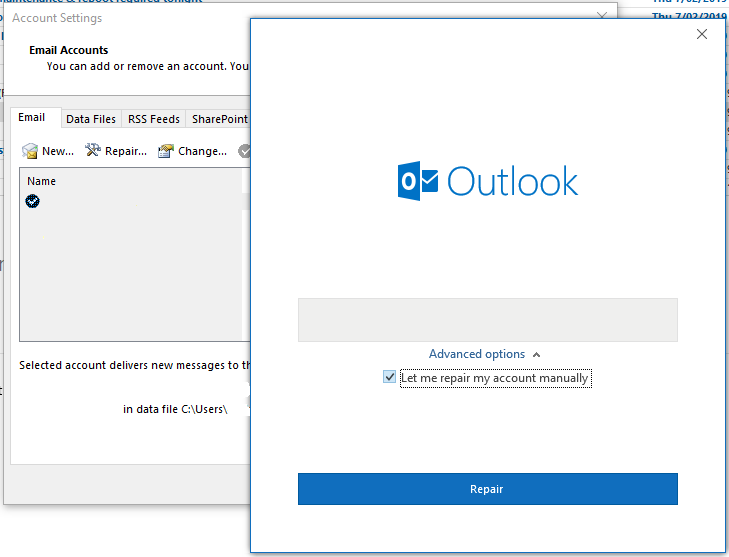Click the 'in data file C:\Users\' text
The width and height of the screenshot is (729, 557).
[175, 409]
